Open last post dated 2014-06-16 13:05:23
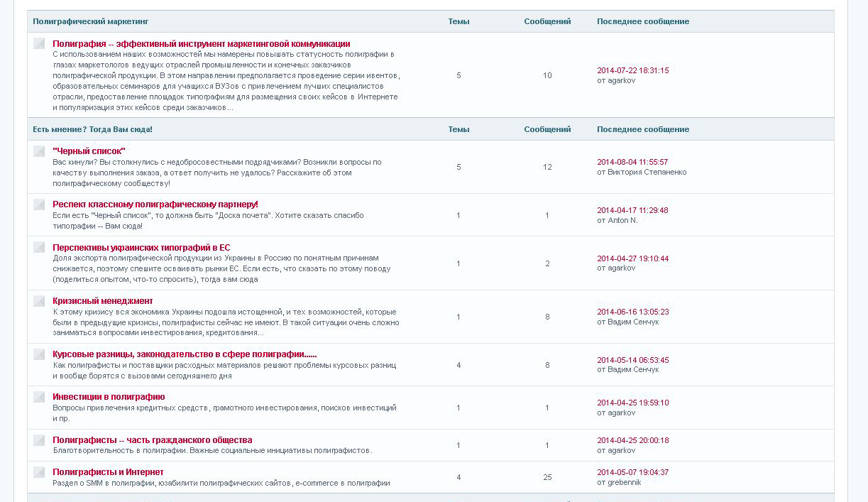This screenshot has width=868, height=502. pyautogui.click(x=632, y=312)
